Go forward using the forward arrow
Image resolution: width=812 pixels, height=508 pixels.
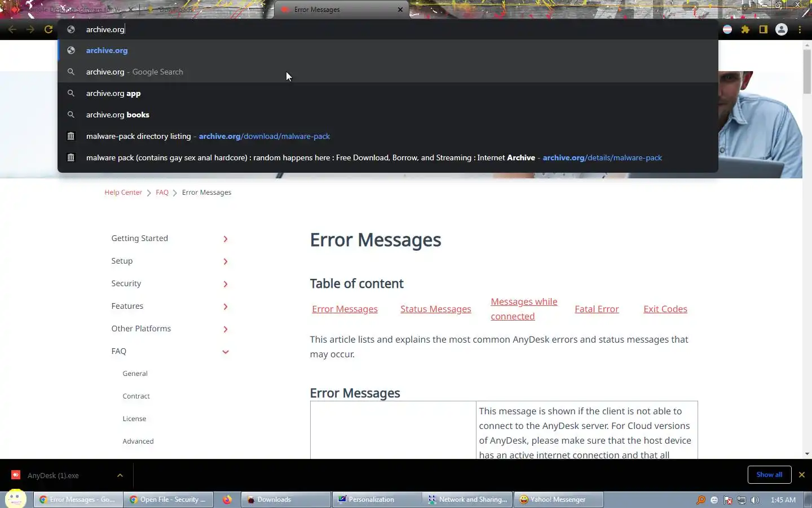coord(30,29)
